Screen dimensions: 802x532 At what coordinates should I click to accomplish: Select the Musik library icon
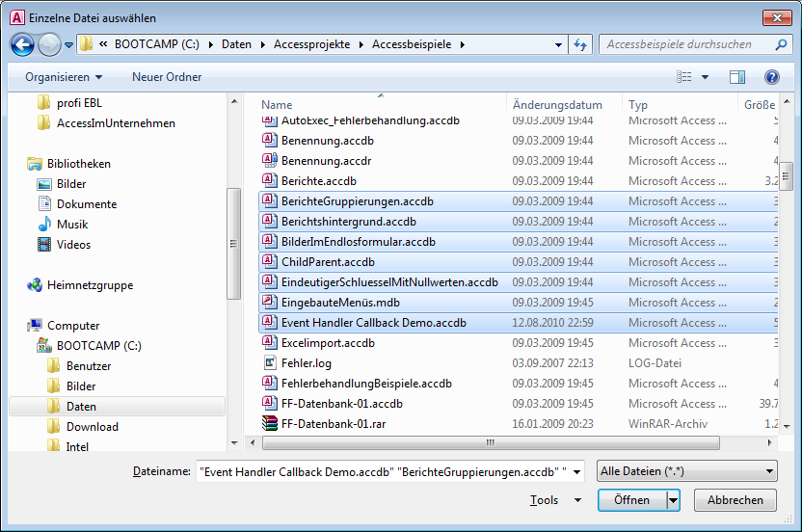point(44,225)
